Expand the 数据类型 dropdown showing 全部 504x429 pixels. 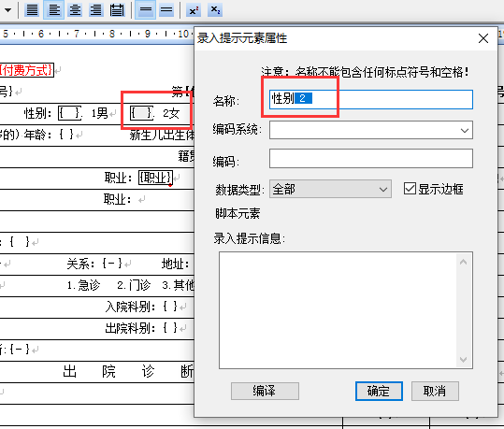point(330,189)
